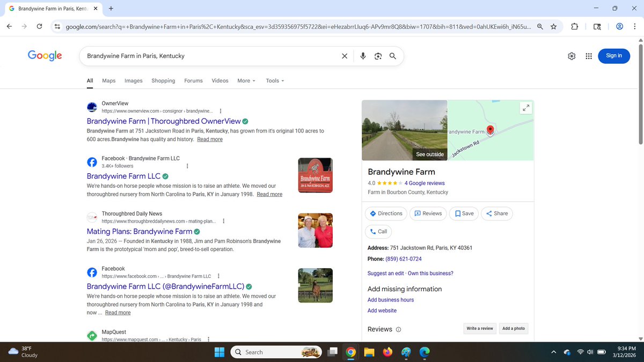Reload the current page
Image resolution: width=644 pixels, height=362 pixels.
[x=39, y=26]
